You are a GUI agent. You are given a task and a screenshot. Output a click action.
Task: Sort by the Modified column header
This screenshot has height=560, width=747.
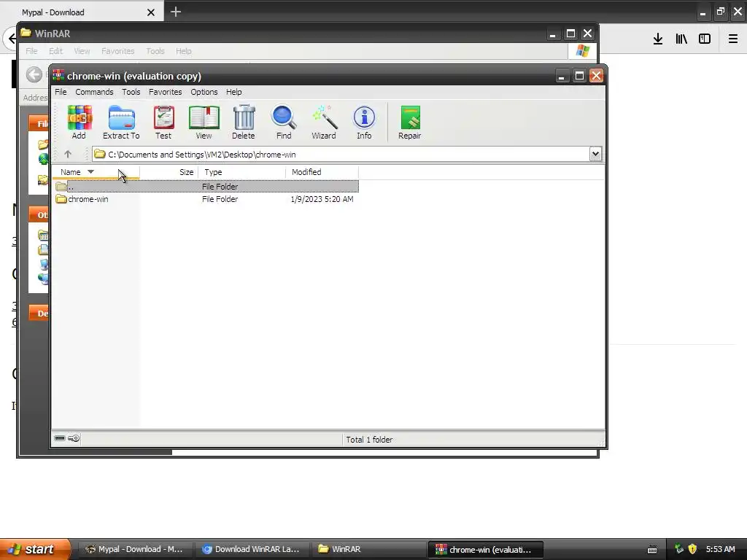point(322,172)
